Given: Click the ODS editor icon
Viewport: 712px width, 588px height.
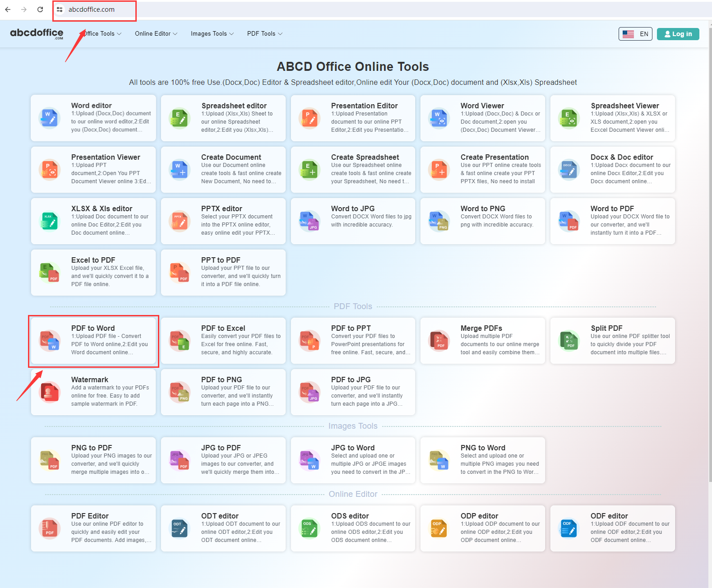Looking at the screenshot, I should pyautogui.click(x=310, y=528).
